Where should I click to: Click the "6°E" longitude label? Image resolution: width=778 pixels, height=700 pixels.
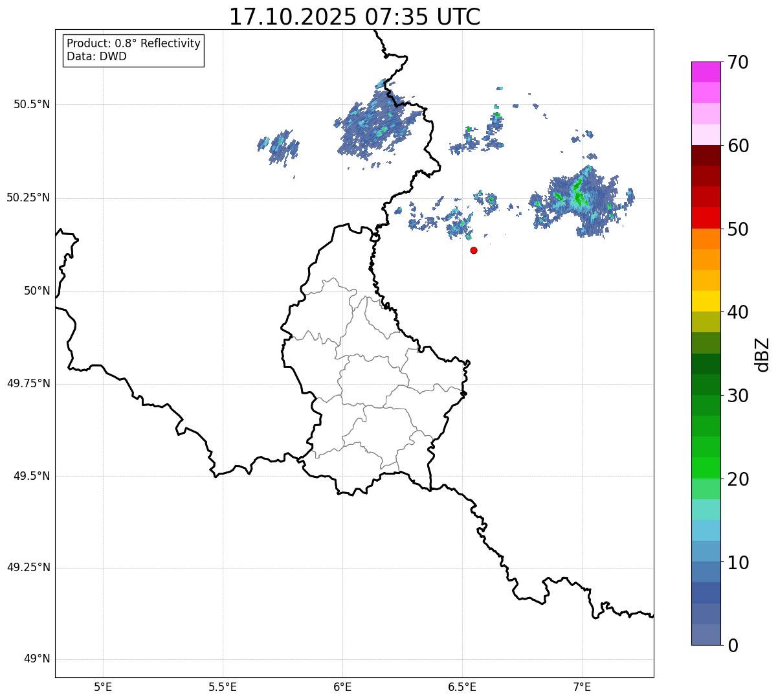click(x=342, y=687)
